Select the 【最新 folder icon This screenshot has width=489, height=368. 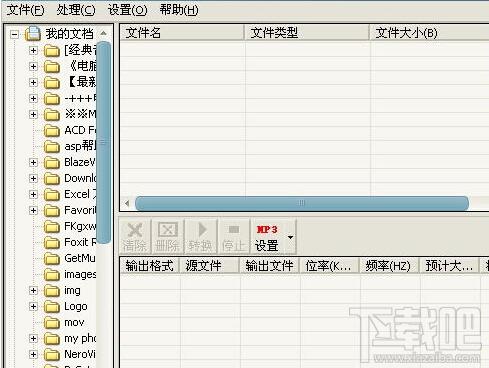pos(52,83)
